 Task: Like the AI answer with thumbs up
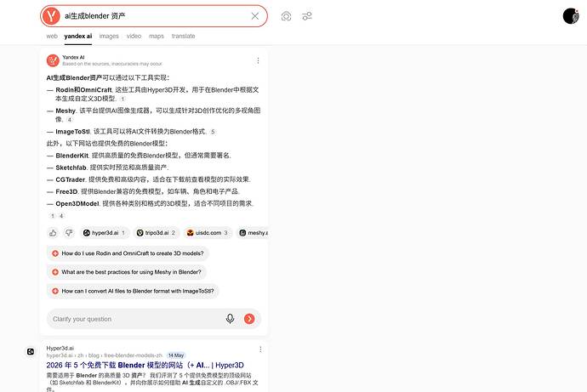[x=53, y=233]
